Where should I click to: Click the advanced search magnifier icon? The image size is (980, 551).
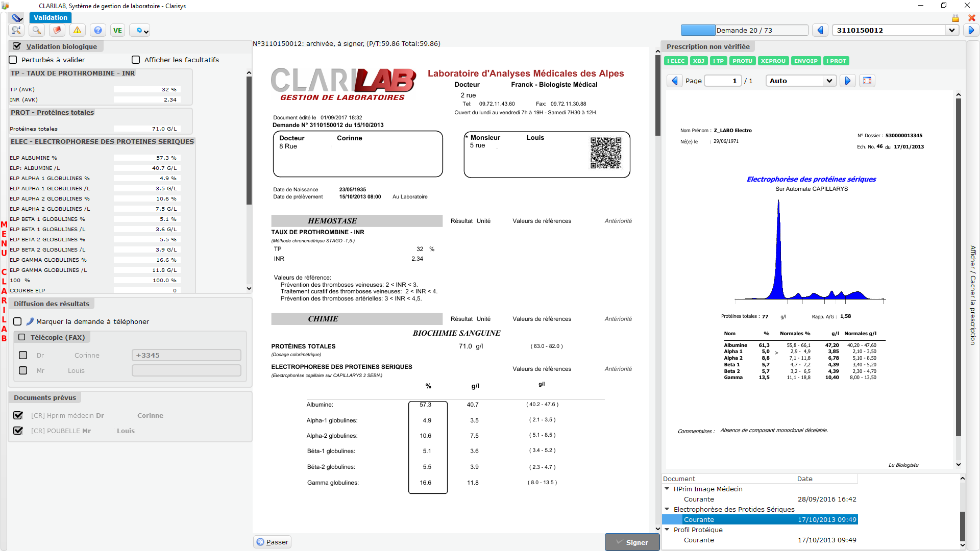16,31
